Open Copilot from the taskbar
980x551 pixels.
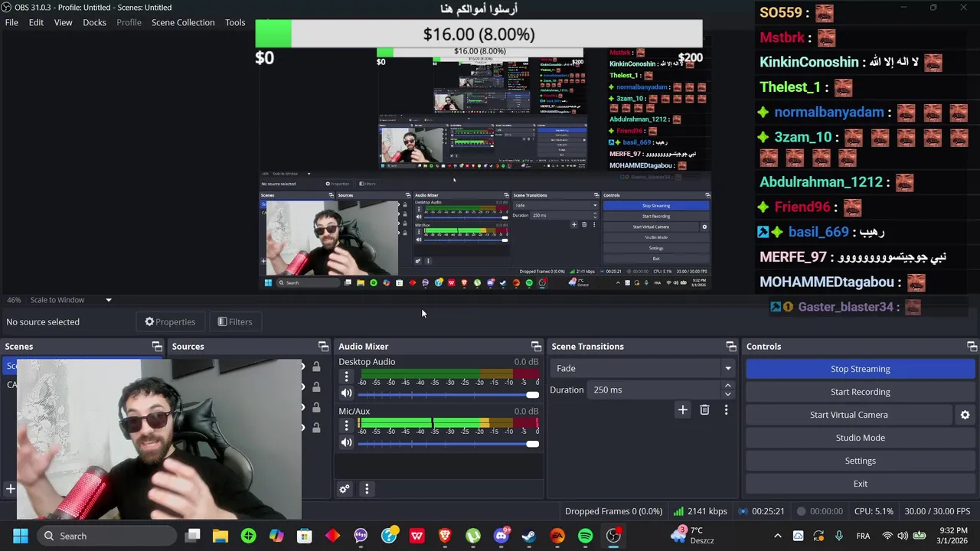pyautogui.click(x=276, y=536)
